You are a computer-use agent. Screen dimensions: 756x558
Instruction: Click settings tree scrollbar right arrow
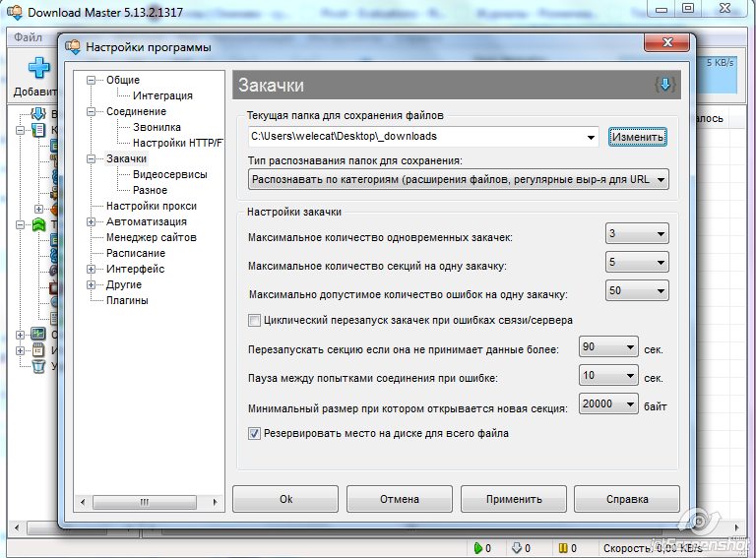coord(215,503)
